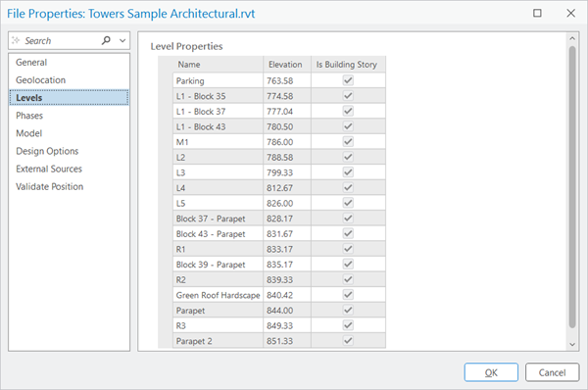The width and height of the screenshot is (588, 390).
Task: Click the Cancel button
Action: [x=552, y=372]
